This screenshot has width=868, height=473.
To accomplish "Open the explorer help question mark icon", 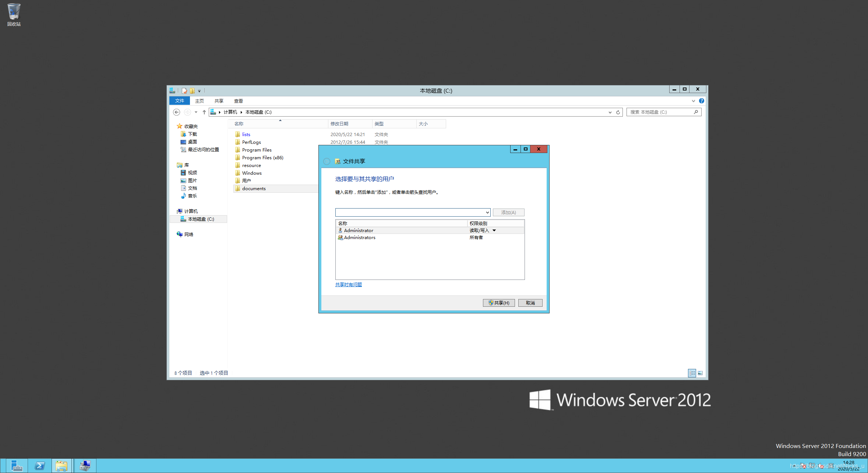I will coord(702,101).
